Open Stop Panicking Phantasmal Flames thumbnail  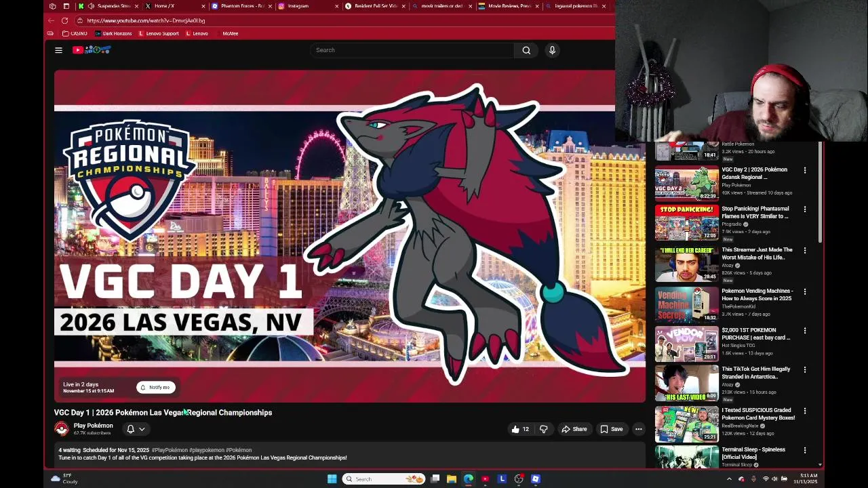tap(686, 222)
